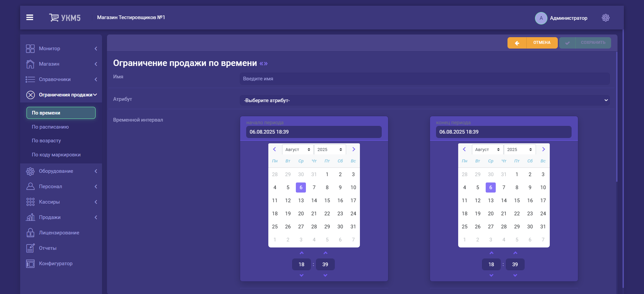Collapse the Ограничения продажи chevron

tap(95, 95)
